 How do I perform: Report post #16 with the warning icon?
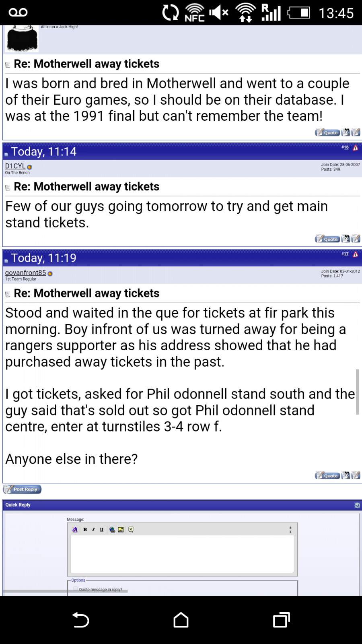pos(356,148)
